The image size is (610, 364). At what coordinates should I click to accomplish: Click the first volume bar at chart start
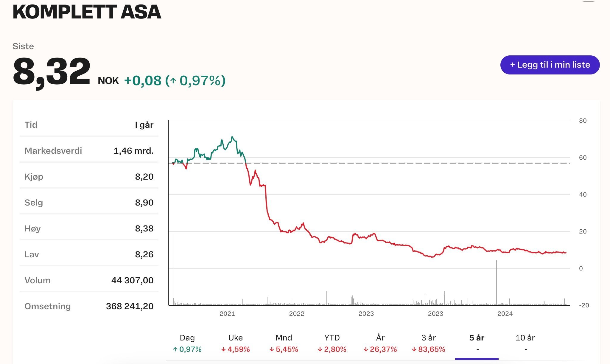pyautogui.click(x=173, y=269)
